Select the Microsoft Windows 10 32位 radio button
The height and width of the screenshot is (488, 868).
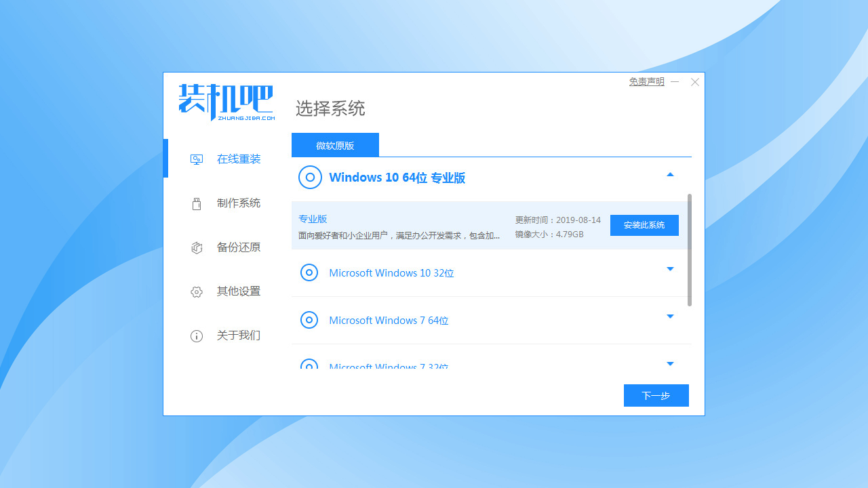point(309,272)
